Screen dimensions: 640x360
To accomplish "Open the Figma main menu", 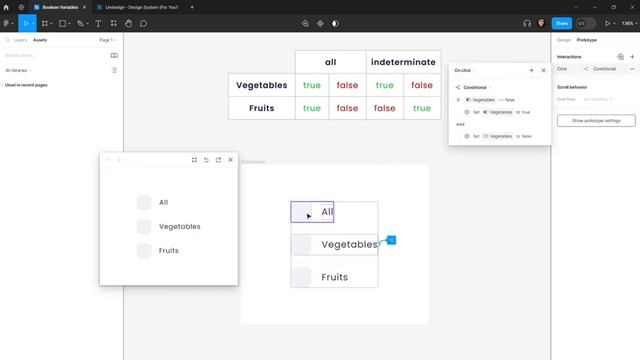I will point(8,24).
